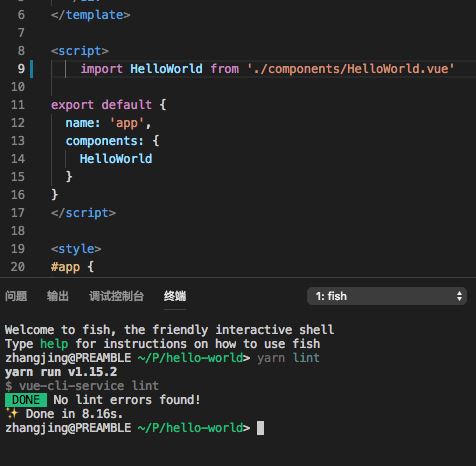The height and width of the screenshot is (466, 476).
Task: Select the 终端 (Terminal) tab
Action: (175, 296)
